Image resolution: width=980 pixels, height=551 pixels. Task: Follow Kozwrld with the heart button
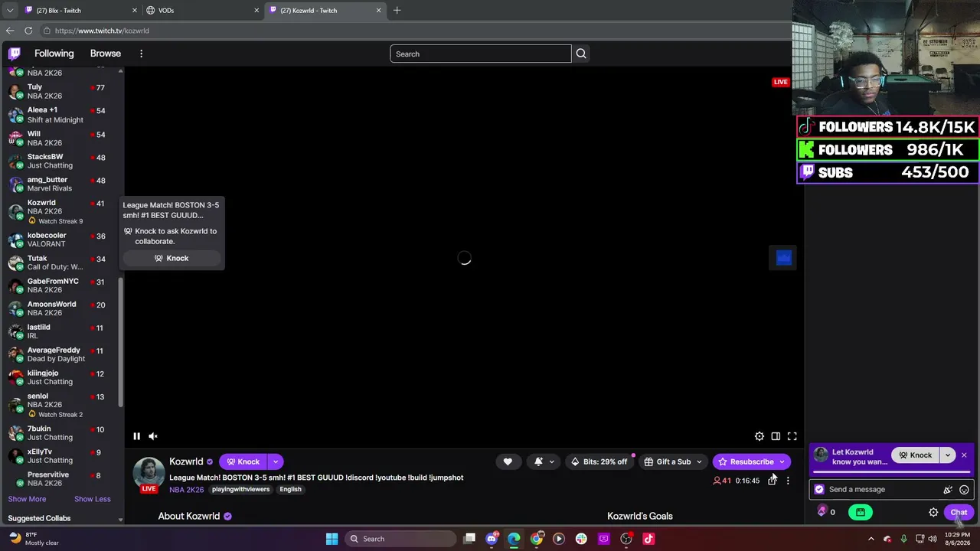[508, 461]
